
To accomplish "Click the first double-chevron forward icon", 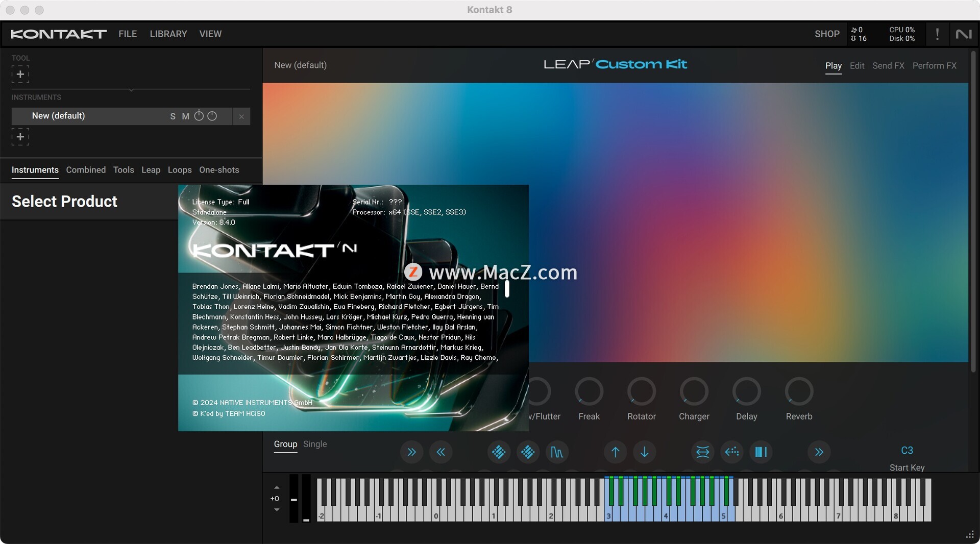I will tap(411, 452).
